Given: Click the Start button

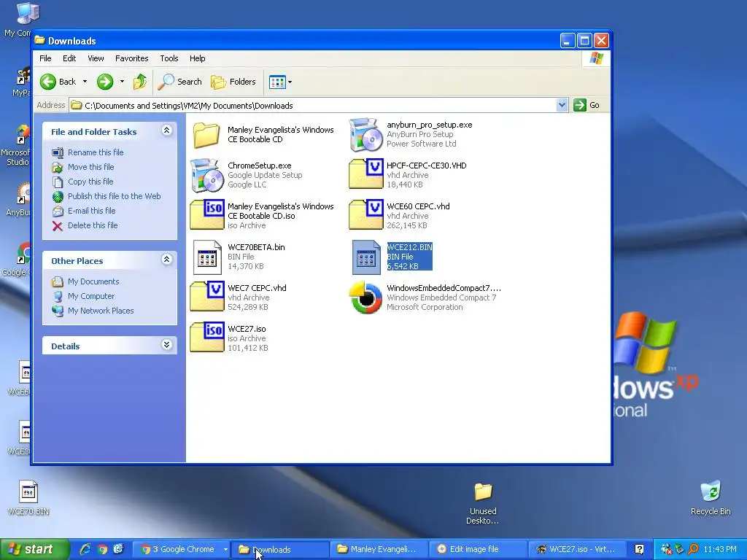Looking at the screenshot, I should pos(34,550).
